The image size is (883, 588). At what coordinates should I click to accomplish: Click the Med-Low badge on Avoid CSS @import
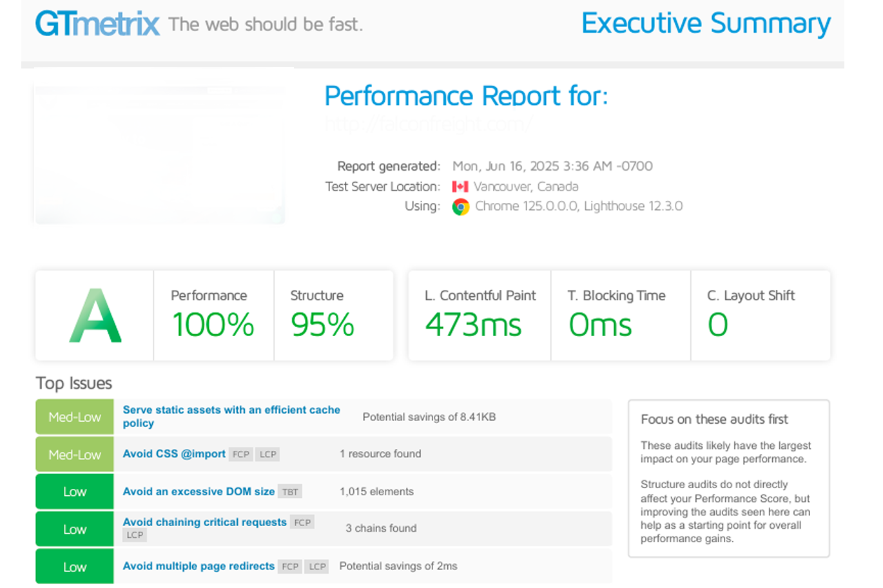click(x=73, y=453)
